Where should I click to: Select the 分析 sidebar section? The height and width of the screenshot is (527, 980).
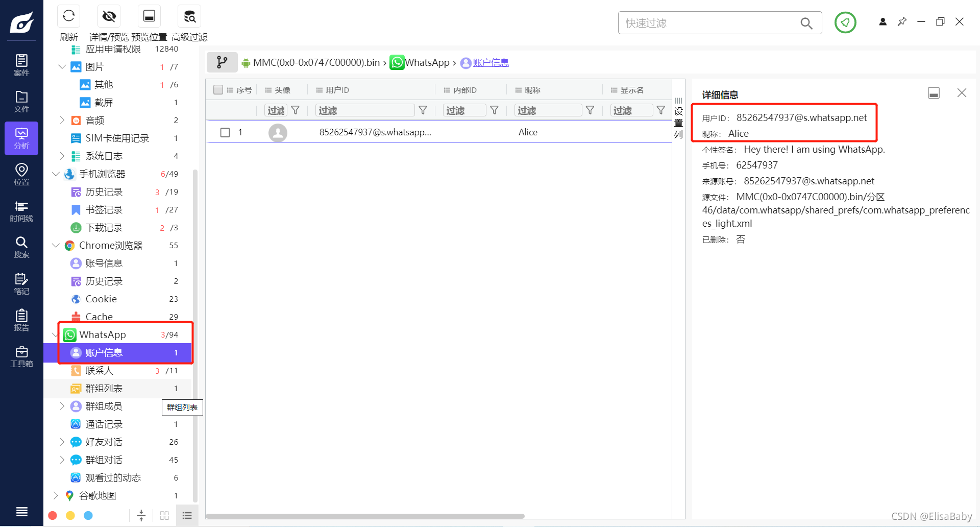pos(21,138)
